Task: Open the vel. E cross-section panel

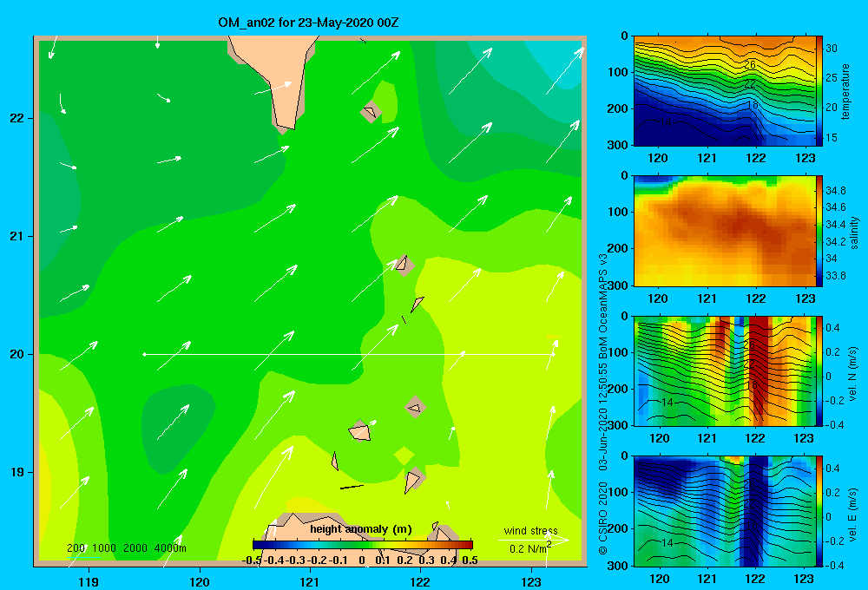Action: click(x=725, y=511)
